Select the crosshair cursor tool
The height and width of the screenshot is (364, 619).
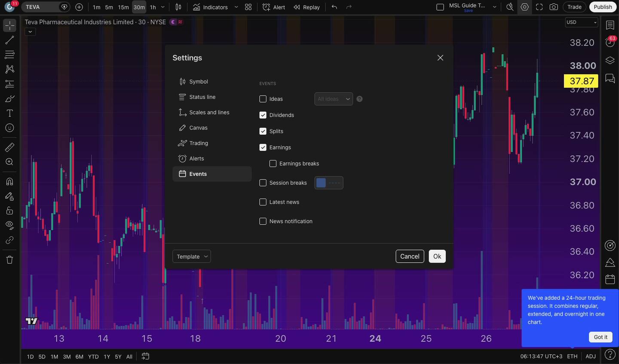(x=9, y=25)
